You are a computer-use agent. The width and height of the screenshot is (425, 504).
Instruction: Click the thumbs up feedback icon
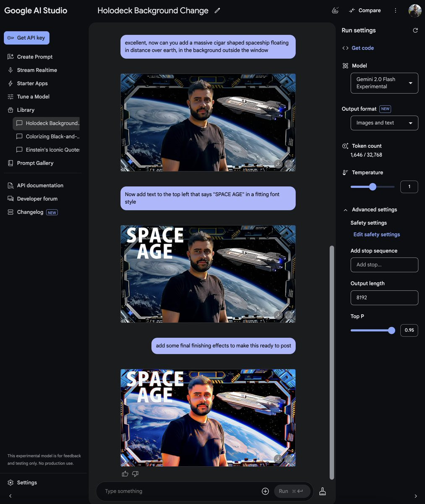tap(125, 474)
